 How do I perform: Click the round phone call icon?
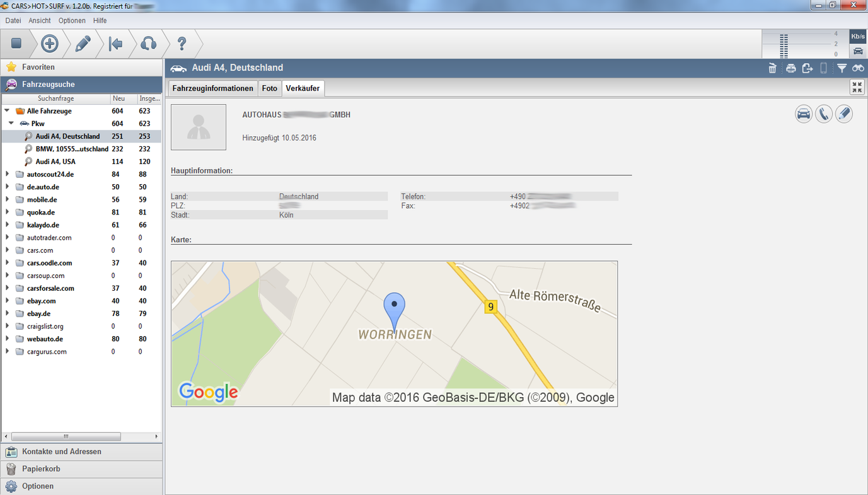coord(824,114)
